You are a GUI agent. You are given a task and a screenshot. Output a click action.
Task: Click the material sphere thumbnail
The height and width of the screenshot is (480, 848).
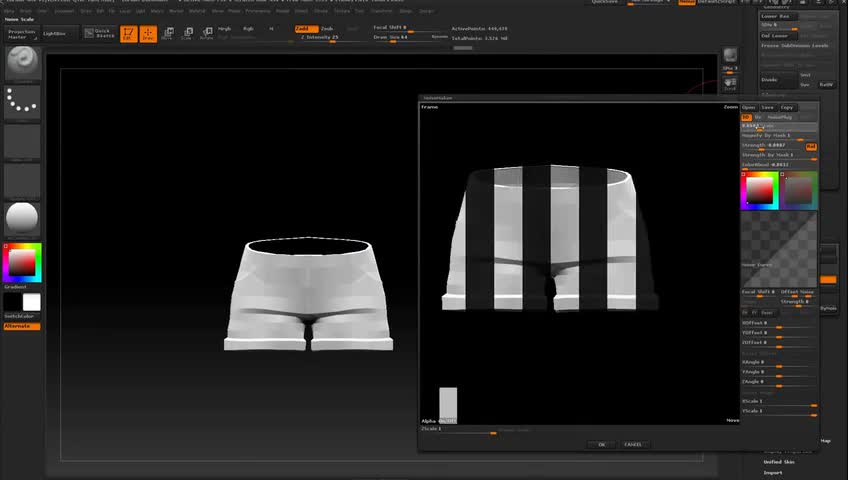22,218
